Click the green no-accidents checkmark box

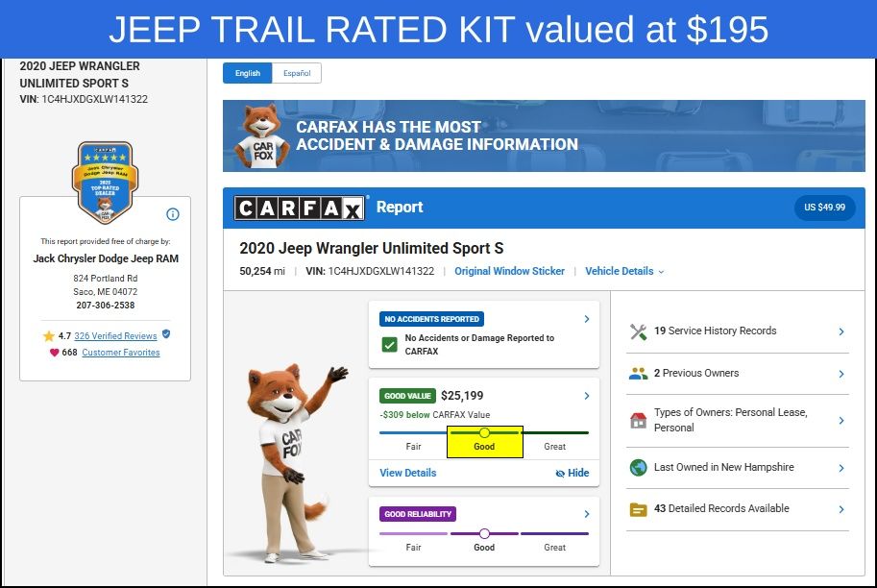click(389, 345)
